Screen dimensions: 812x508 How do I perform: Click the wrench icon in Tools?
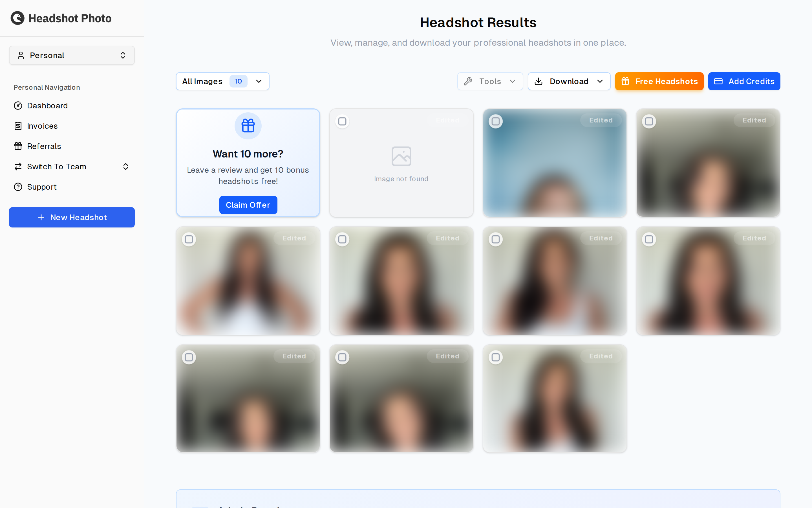(x=468, y=81)
